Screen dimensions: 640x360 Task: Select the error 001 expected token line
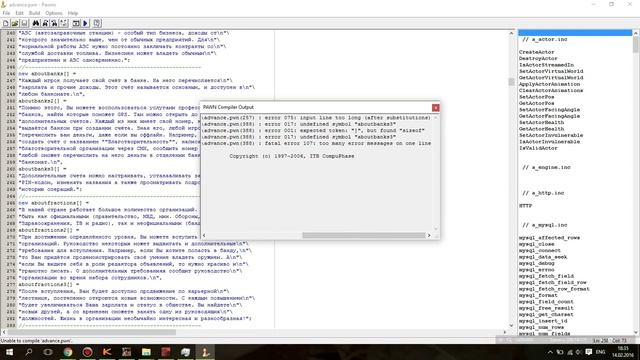(313, 131)
